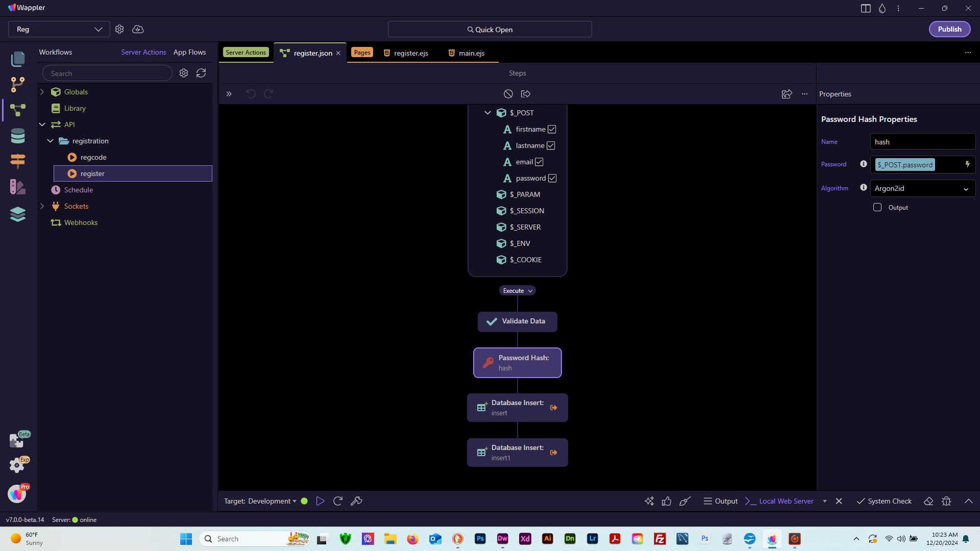The image size is (980, 551).
Task: Enable the Output checkbox in Password Hash Properties
Action: (877, 207)
